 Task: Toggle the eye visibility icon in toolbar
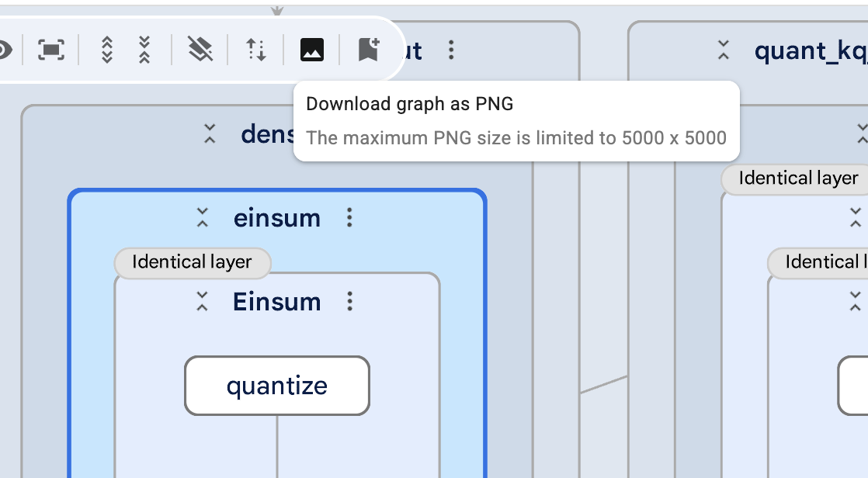4,50
